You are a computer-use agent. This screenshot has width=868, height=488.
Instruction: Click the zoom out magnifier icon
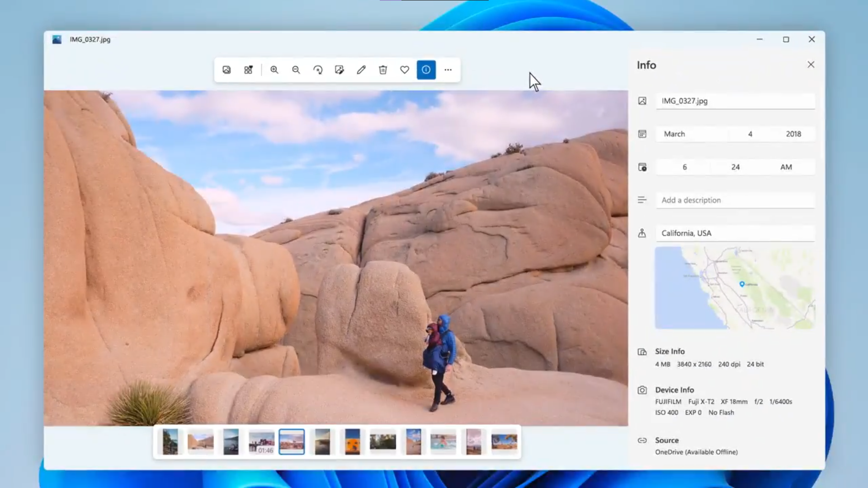tap(296, 70)
